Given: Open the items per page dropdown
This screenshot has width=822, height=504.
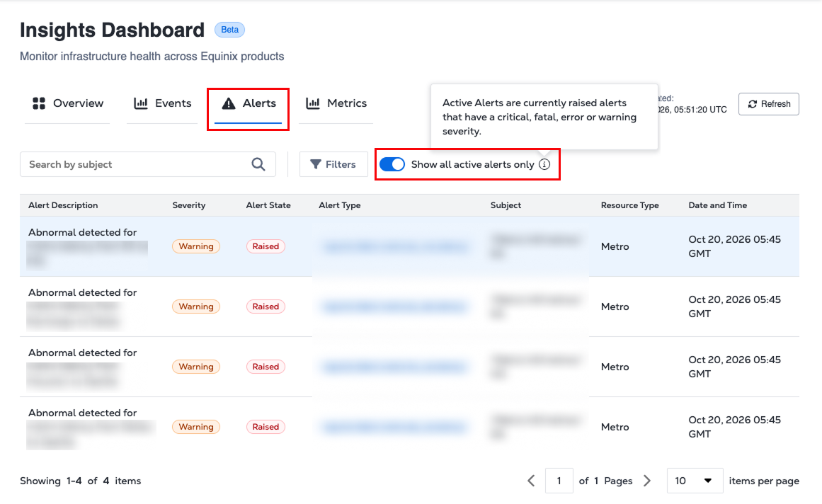Looking at the screenshot, I should pos(695,481).
